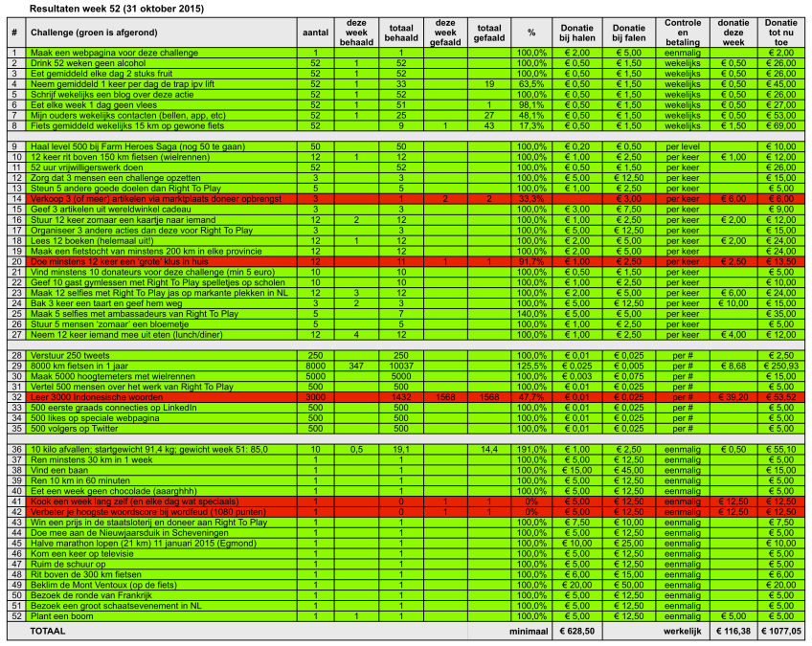This screenshot has width=812, height=646.
Task: Select the minimum total cell '€ 628,50'
Action: 576,633
